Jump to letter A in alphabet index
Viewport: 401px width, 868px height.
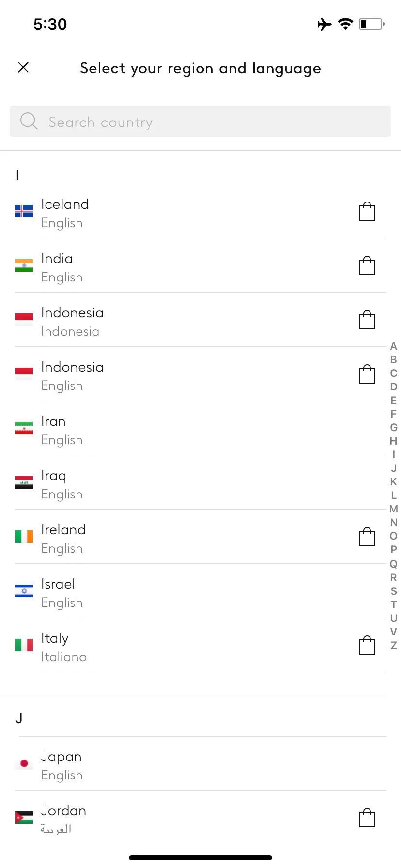tap(394, 346)
